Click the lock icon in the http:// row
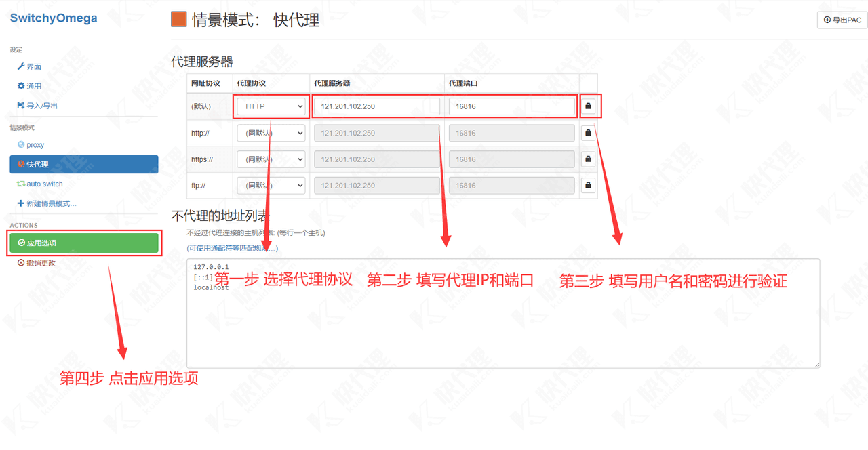The image size is (868, 450). tap(588, 133)
